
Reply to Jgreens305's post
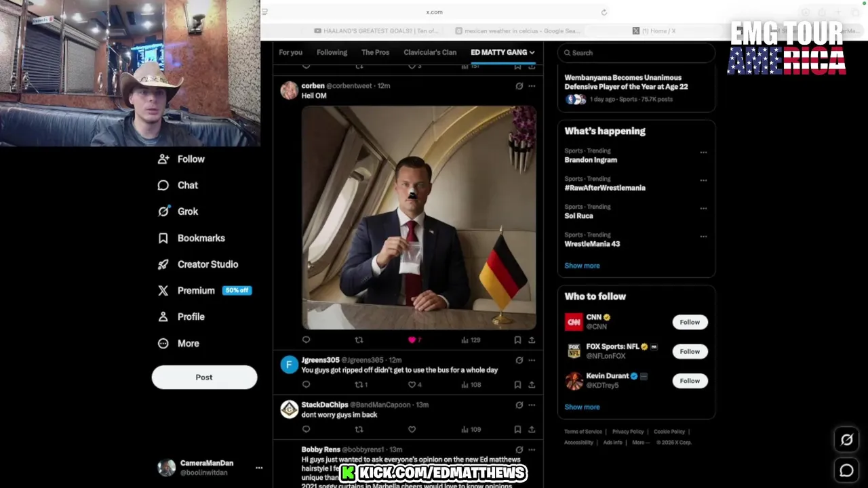click(306, 384)
